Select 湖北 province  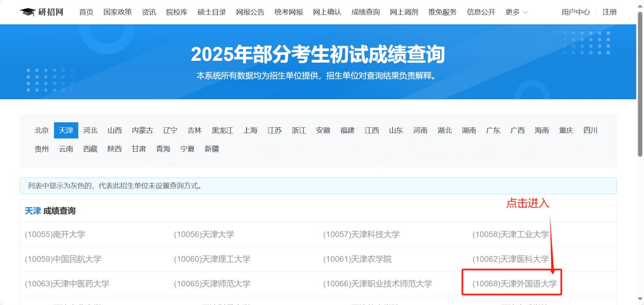pyautogui.click(x=445, y=131)
